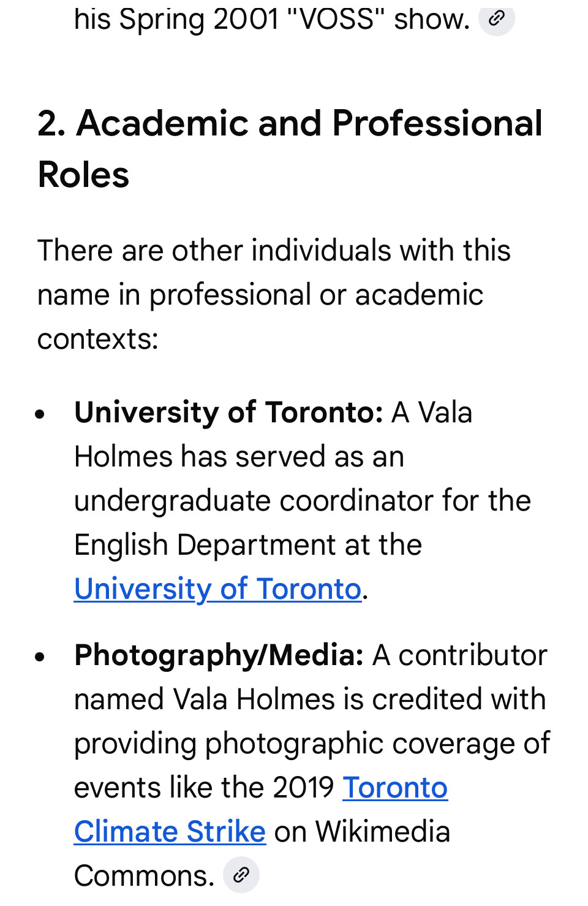Click the citation link icon after "VOSS" show
The height and width of the screenshot is (906, 588).
(496, 18)
